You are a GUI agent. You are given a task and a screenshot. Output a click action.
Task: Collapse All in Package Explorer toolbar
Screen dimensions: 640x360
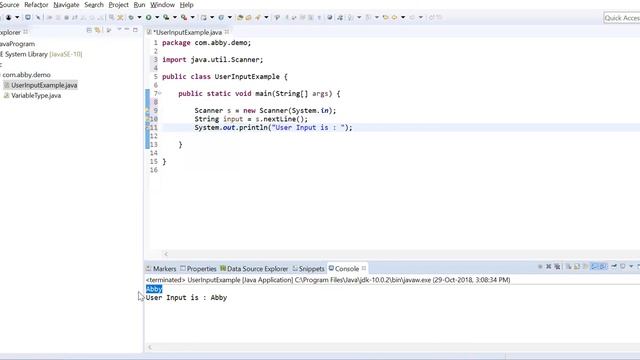coord(89,30)
